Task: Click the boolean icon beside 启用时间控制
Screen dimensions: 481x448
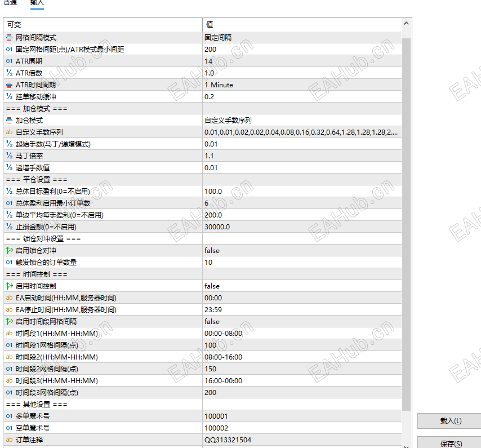Action: [x=9, y=286]
